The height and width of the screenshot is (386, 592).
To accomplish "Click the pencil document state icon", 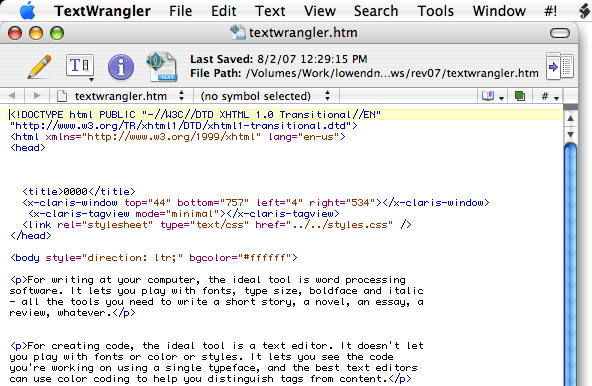I will (39, 67).
